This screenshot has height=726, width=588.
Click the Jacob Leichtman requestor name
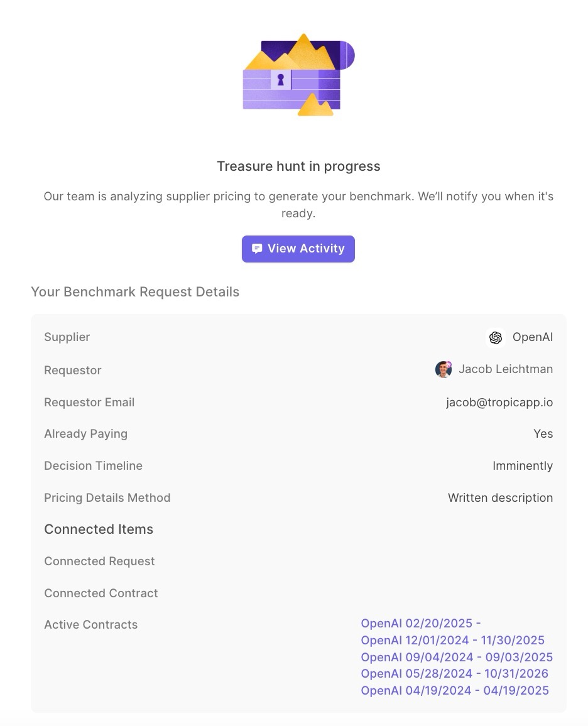(506, 369)
